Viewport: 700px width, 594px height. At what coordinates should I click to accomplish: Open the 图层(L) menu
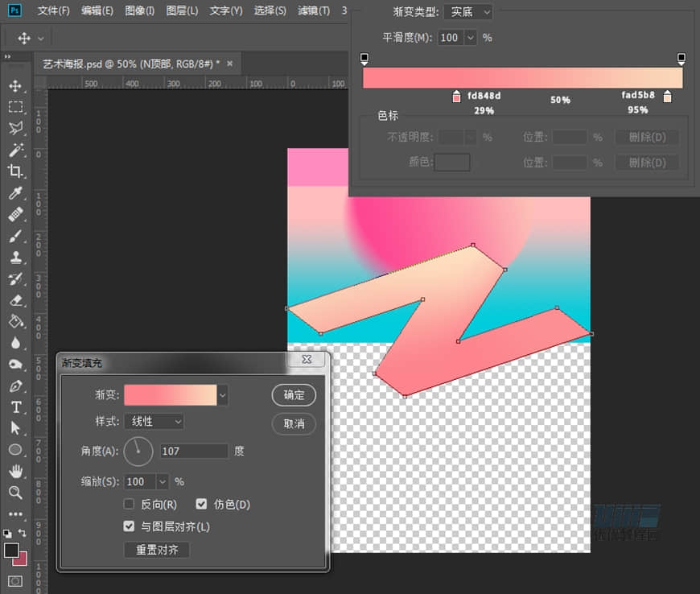(182, 10)
